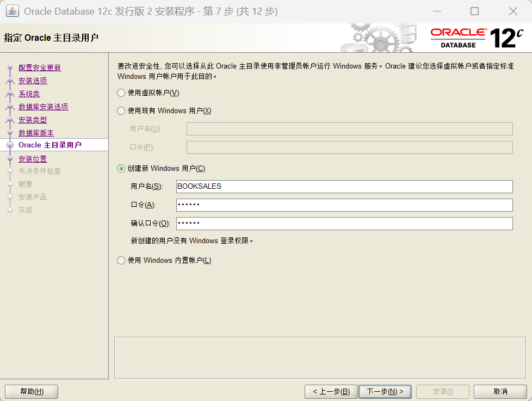The image size is (532, 401).
Task: Click the Java installer icon in title bar
Action: pyautogui.click(x=12, y=11)
